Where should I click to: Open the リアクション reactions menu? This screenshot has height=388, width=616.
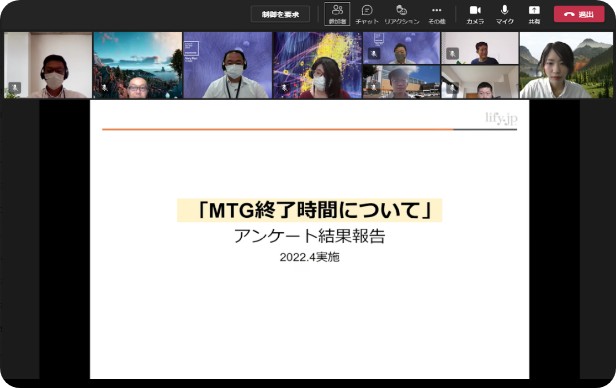pyautogui.click(x=402, y=15)
